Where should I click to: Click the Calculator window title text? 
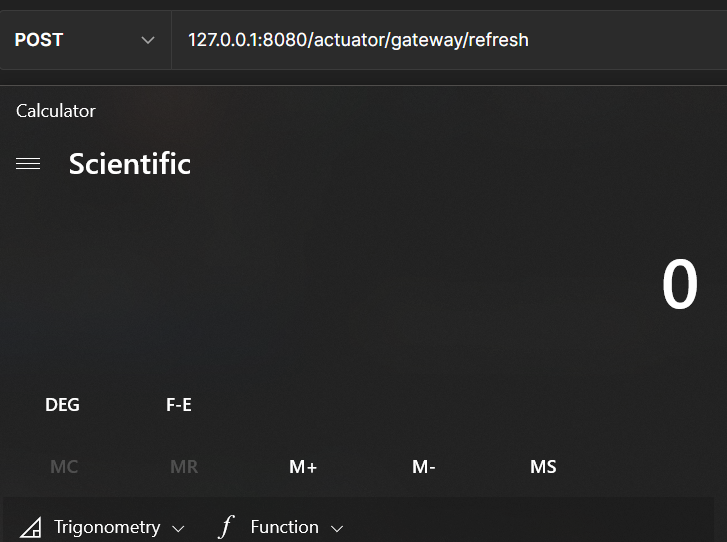tap(56, 111)
